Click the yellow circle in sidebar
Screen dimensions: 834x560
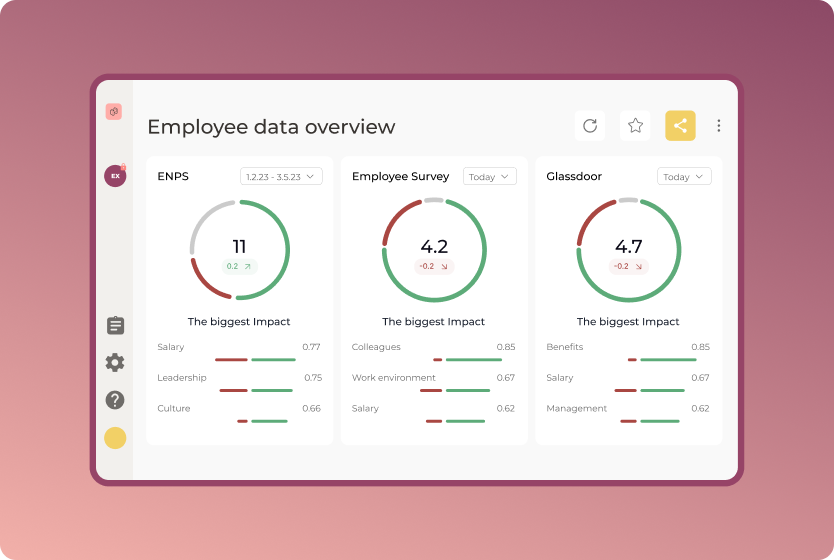click(x=115, y=438)
